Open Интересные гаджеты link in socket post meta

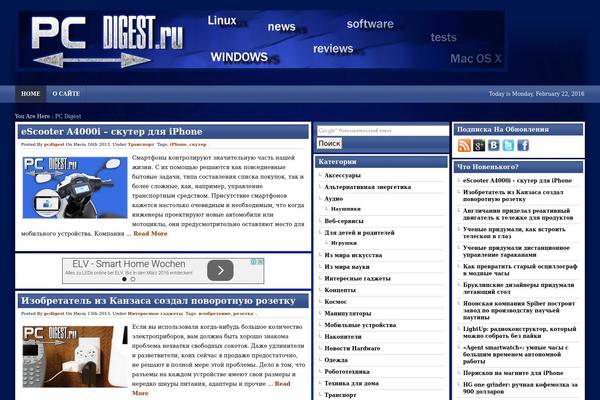coord(155,313)
